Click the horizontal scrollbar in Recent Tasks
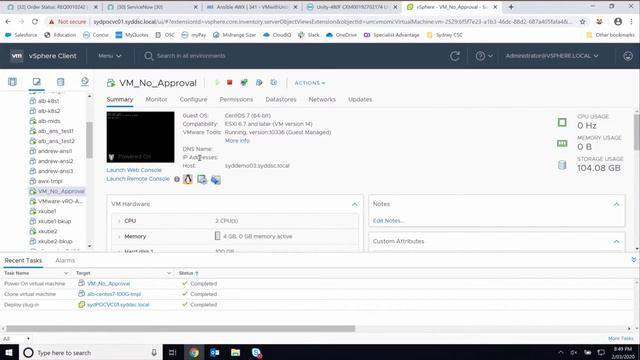 [x=180, y=329]
